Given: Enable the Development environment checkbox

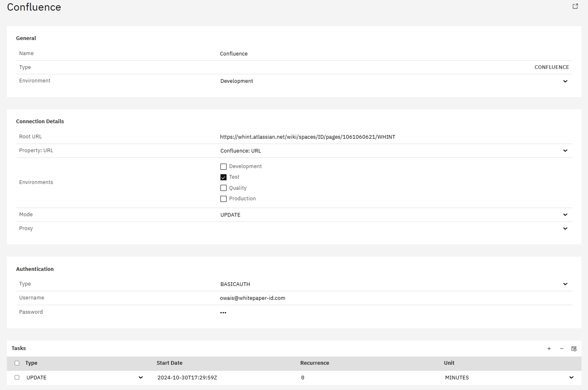Looking at the screenshot, I should pos(223,166).
